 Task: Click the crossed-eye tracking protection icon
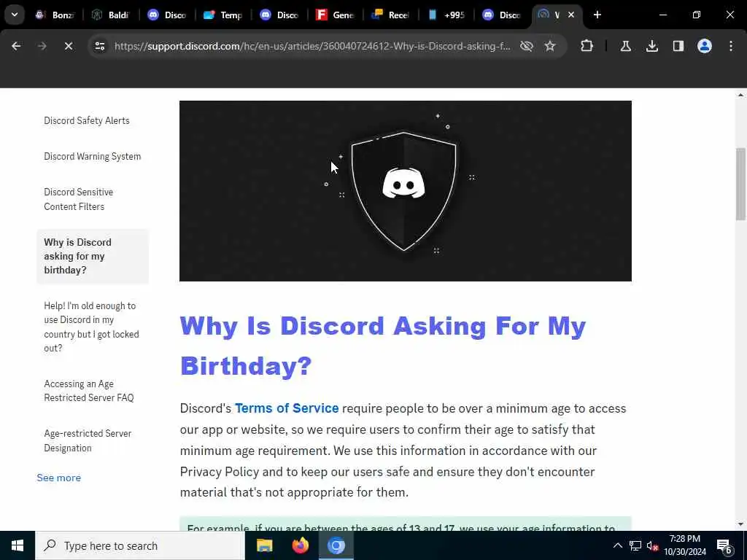click(527, 46)
